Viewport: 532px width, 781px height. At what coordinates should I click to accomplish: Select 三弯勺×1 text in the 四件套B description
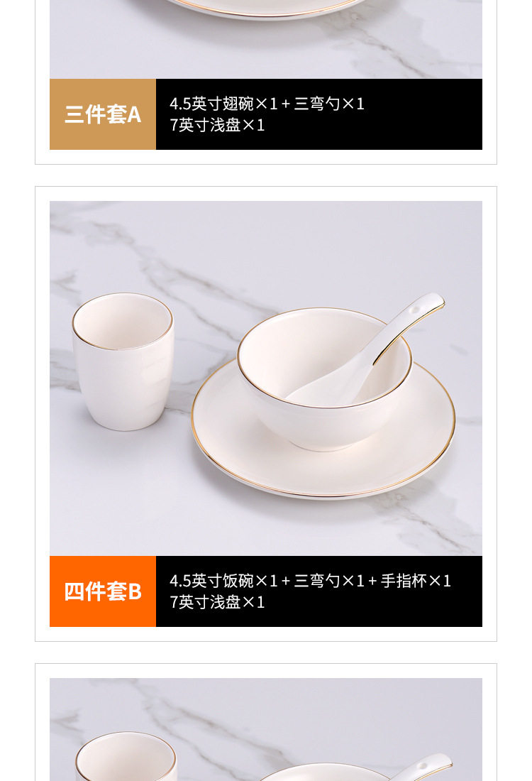329,581
